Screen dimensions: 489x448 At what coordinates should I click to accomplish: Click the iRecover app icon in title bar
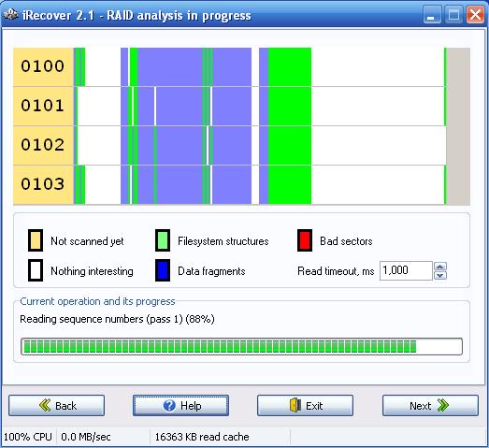point(11,14)
